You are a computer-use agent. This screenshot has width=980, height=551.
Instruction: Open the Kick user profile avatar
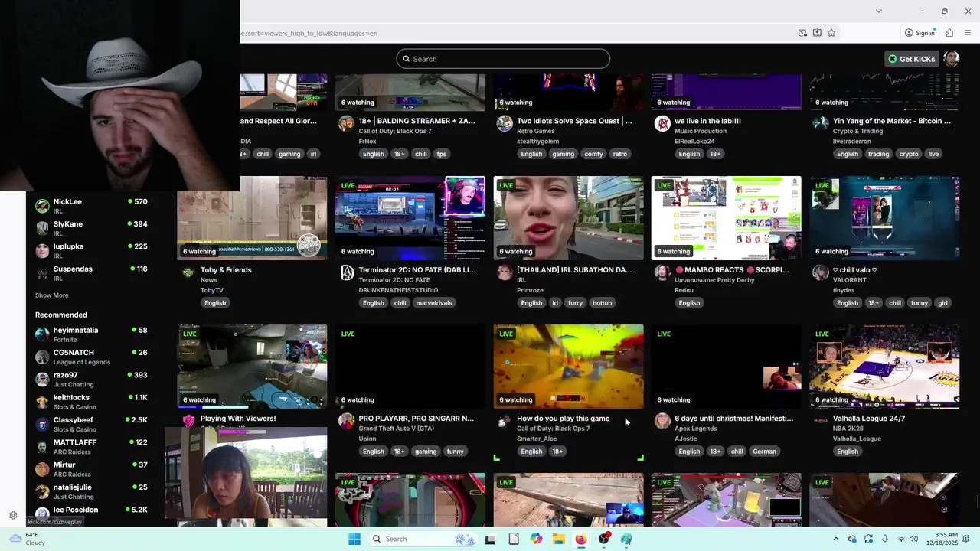952,59
